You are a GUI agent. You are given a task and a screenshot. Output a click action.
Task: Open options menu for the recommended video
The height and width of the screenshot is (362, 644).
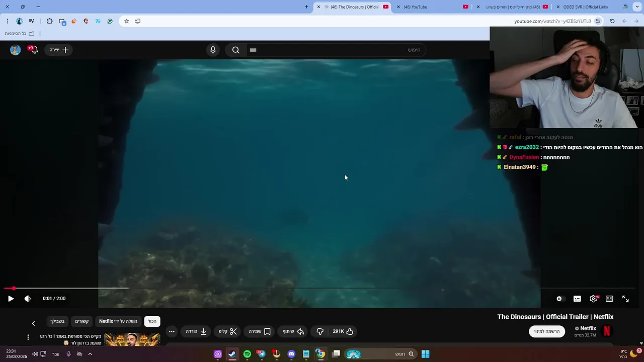28,337
